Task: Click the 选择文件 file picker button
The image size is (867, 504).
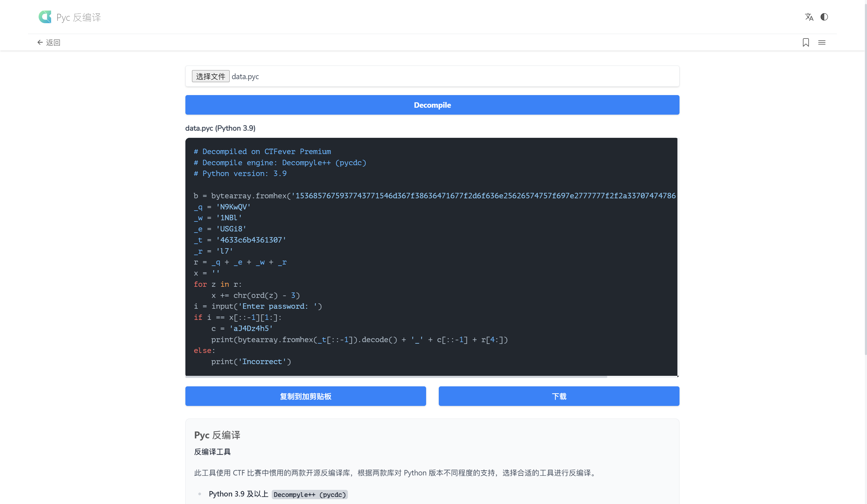Action: [x=209, y=76]
